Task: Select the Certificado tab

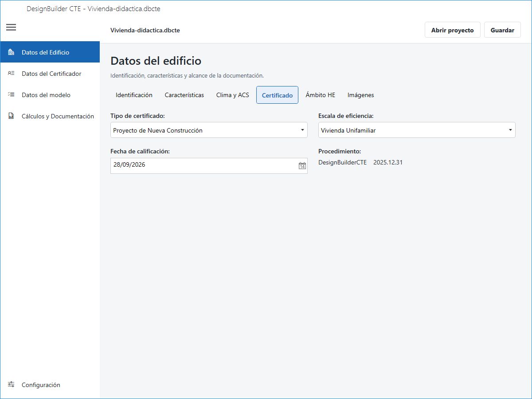Action: 277,95
